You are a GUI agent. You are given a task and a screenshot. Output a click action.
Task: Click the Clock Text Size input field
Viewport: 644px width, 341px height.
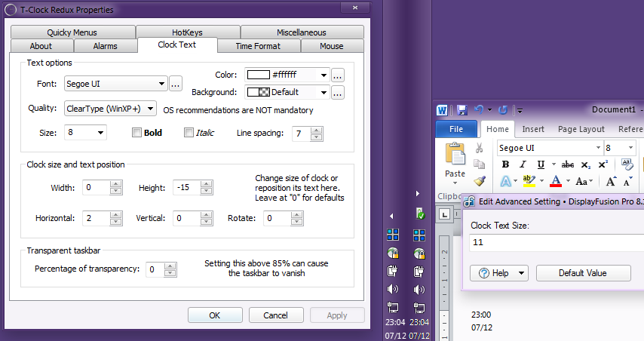[x=554, y=244]
